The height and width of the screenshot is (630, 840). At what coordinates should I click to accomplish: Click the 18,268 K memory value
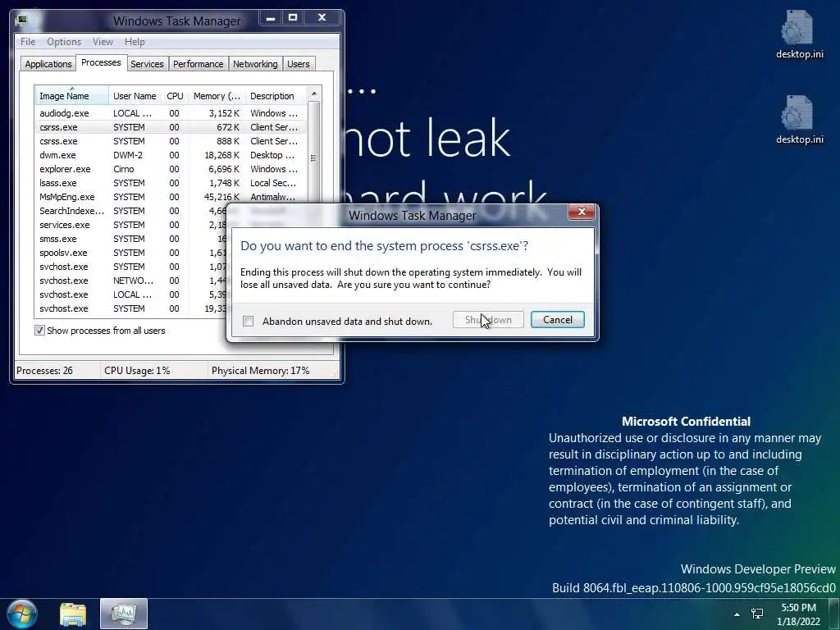221,155
